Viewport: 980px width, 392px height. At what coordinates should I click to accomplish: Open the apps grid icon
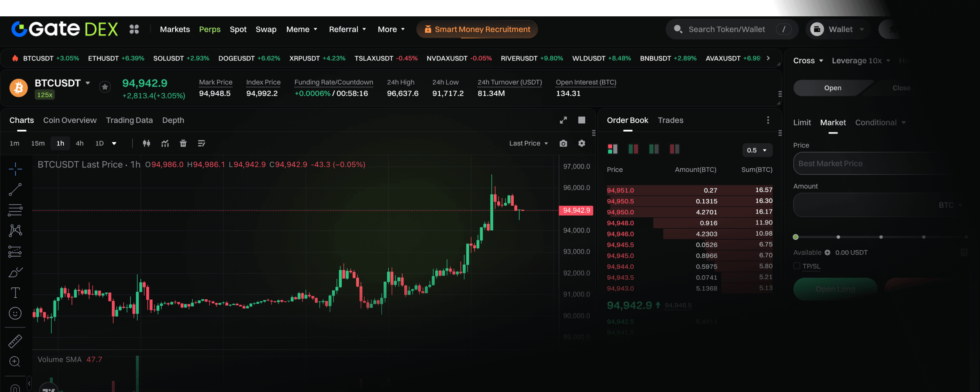pos(134,29)
